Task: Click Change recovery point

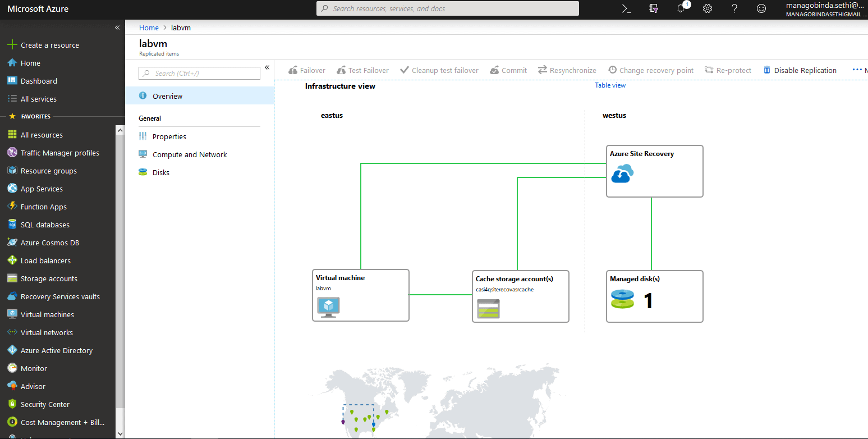Action: pos(651,70)
